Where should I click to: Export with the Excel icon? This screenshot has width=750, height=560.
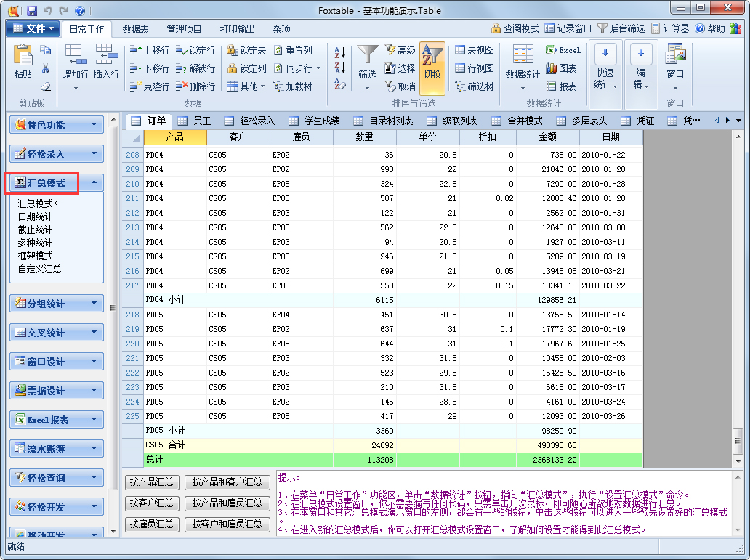563,51
